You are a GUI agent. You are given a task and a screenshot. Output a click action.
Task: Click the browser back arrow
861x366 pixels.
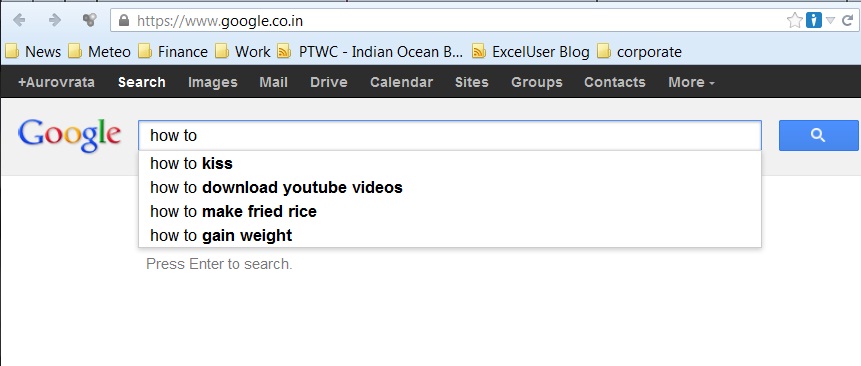point(19,20)
